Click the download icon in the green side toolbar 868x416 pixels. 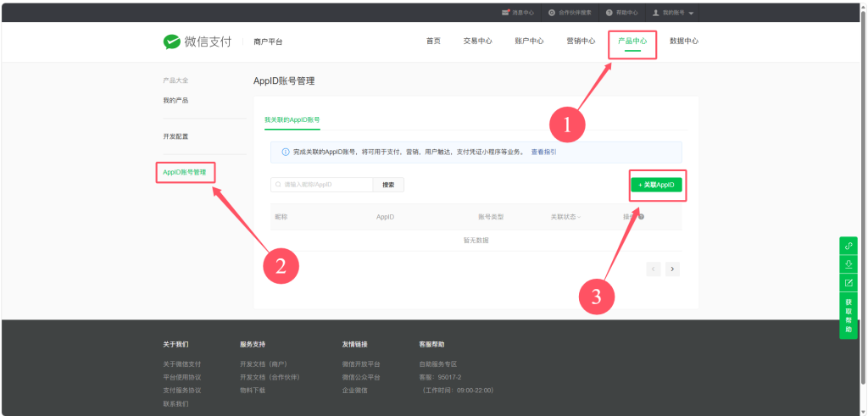[x=848, y=264]
